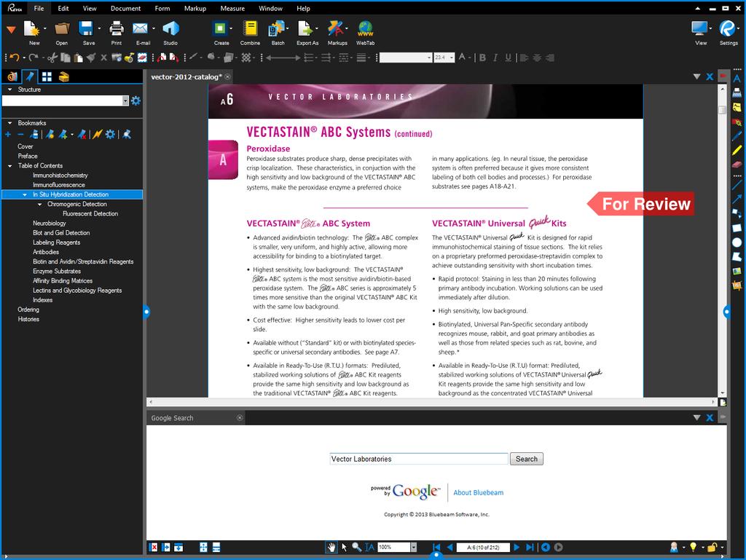Collapse the Chromogenic Detection node

click(39, 204)
